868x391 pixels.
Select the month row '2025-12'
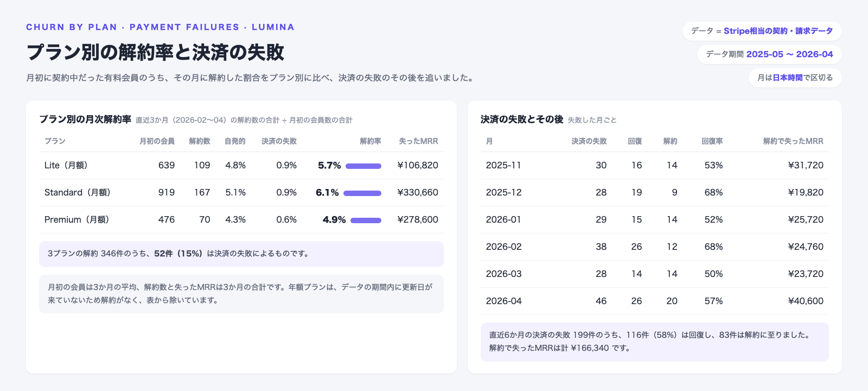coord(655,193)
